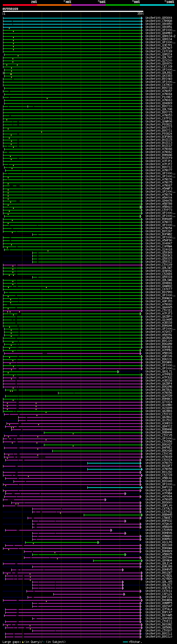The image size is (177, 644).
Task: Click the UniRef100_B8BAH4 entry
Action: coord(159,433)
